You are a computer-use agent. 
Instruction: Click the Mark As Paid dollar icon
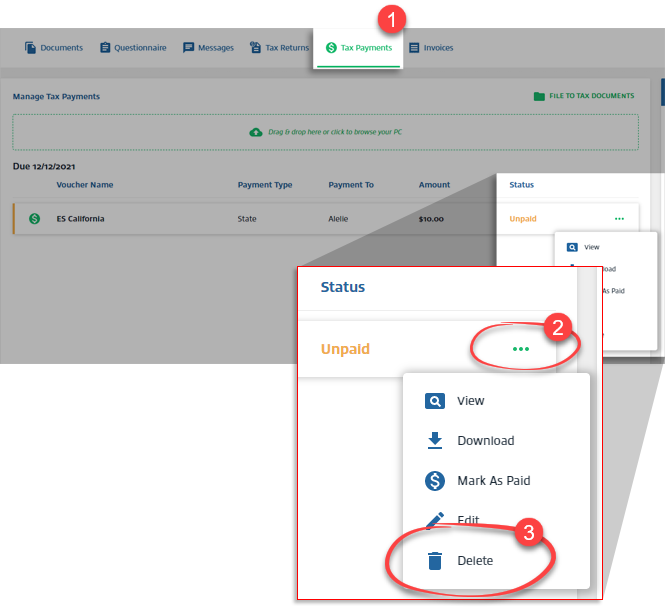pyautogui.click(x=435, y=481)
